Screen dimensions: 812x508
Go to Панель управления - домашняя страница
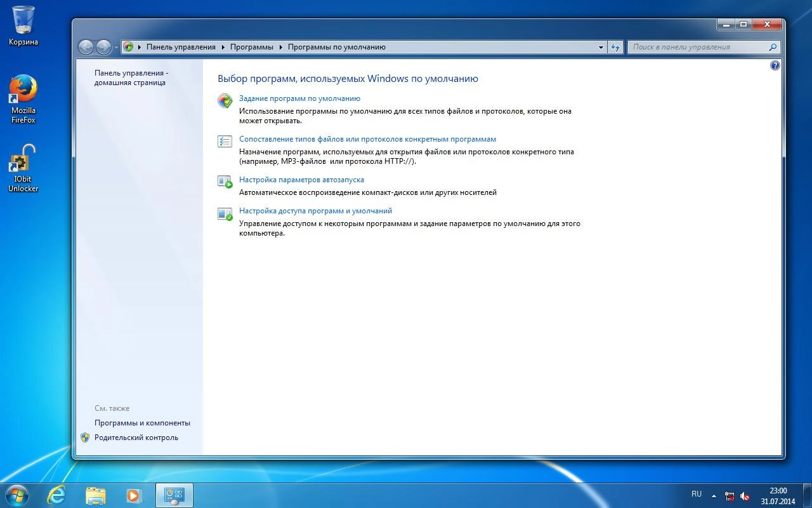click(x=131, y=77)
